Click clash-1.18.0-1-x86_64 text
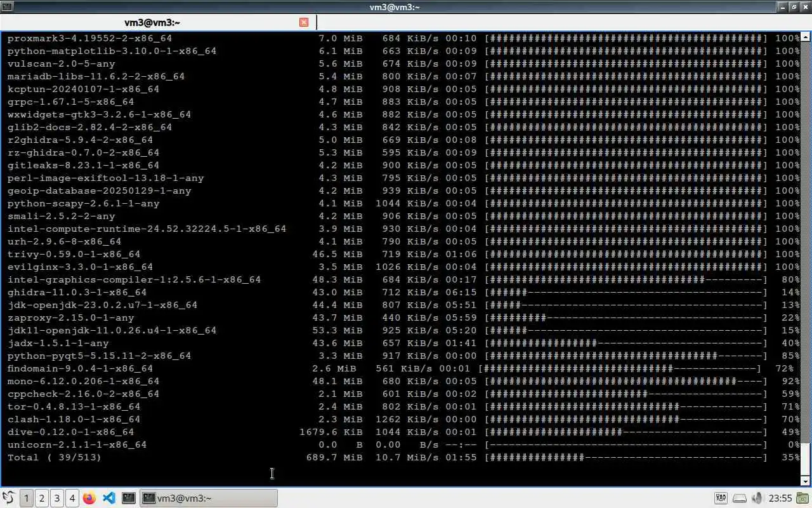812x508 pixels. click(74, 419)
